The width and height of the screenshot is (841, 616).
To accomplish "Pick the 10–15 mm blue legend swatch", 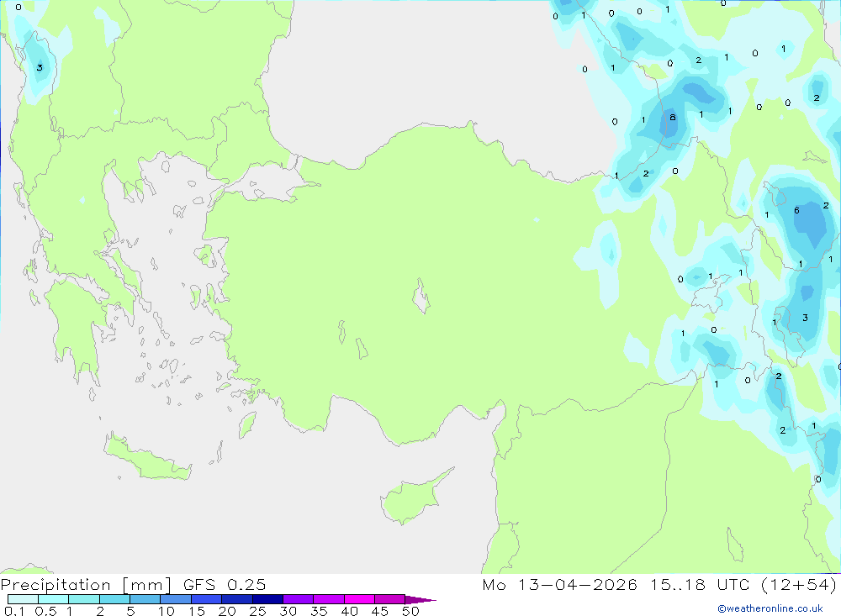I will [x=176, y=599].
